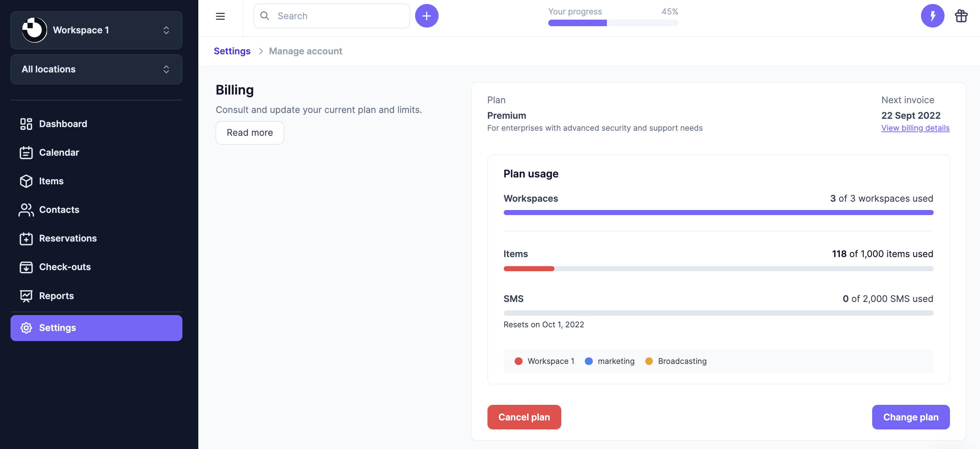Viewport: 980px width, 449px height.
Task: Go to Items in sidebar
Action: [x=96, y=181]
